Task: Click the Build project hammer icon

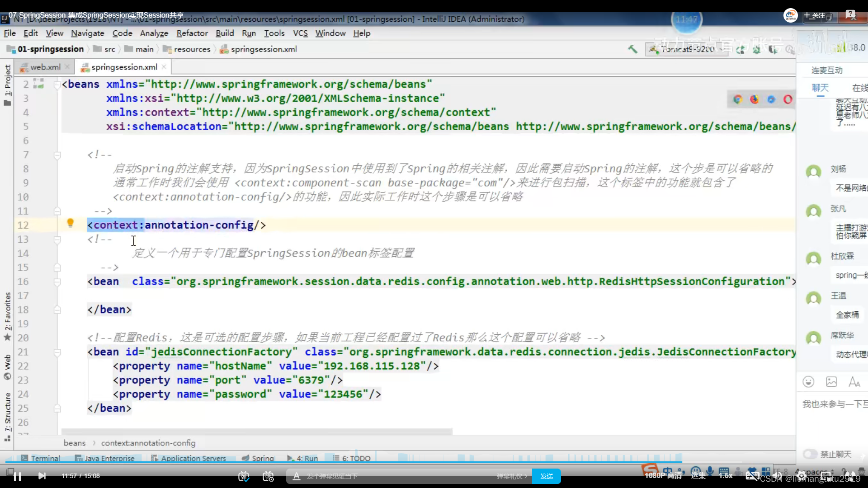Action: (632, 49)
